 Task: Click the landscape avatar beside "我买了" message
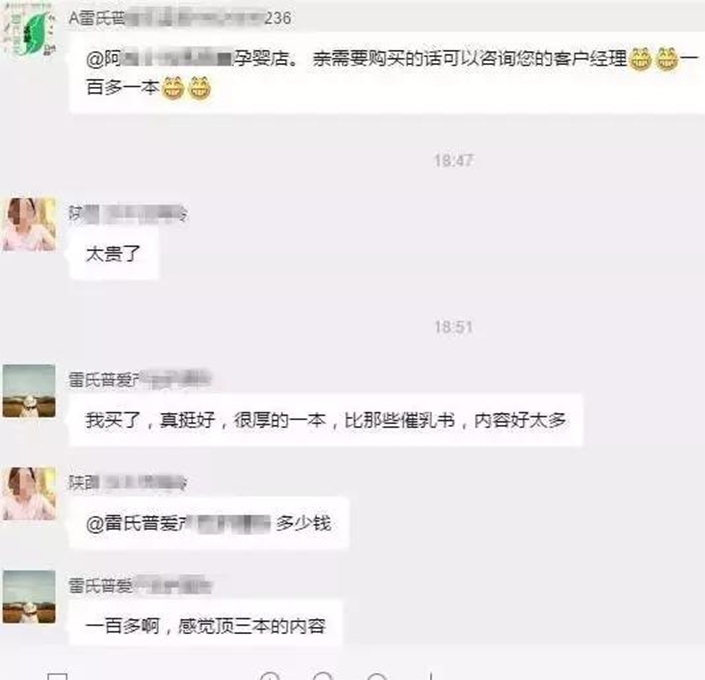29,390
